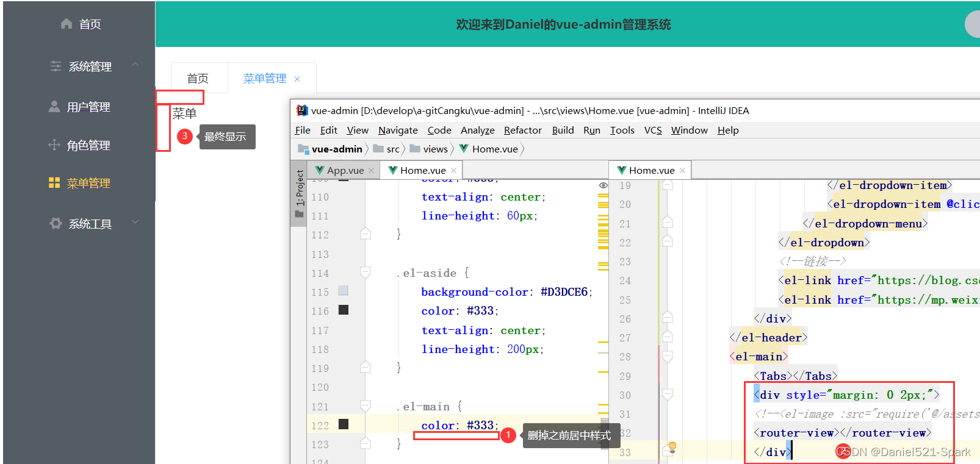Open the Run menu in IntelliJ

(592, 130)
